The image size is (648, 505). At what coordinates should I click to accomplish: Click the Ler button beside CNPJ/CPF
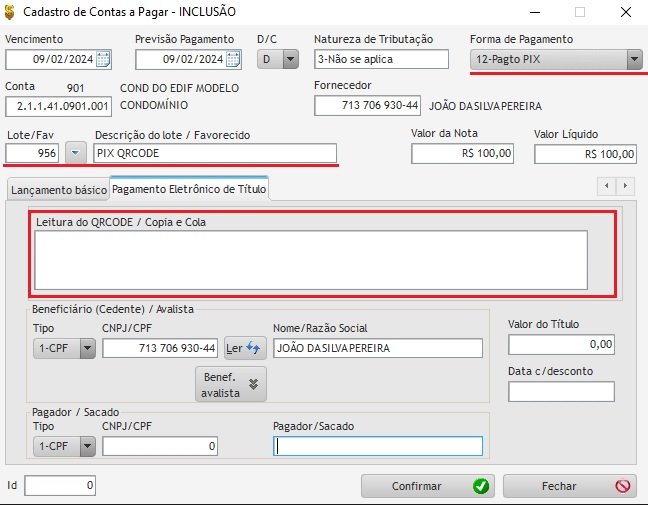point(244,348)
